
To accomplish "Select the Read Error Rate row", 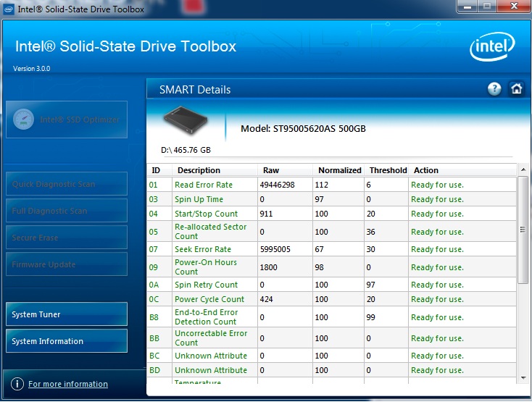I will tap(204, 185).
